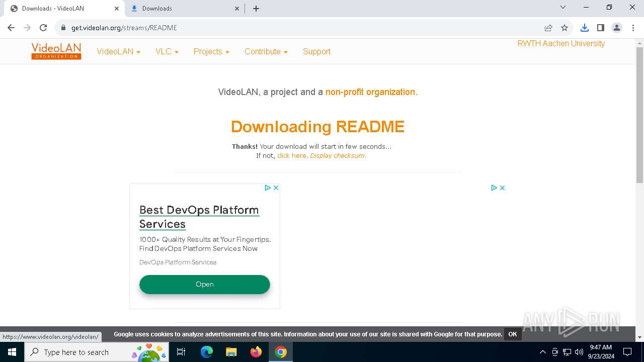Close the second Downloads tab

pyautogui.click(x=237, y=9)
